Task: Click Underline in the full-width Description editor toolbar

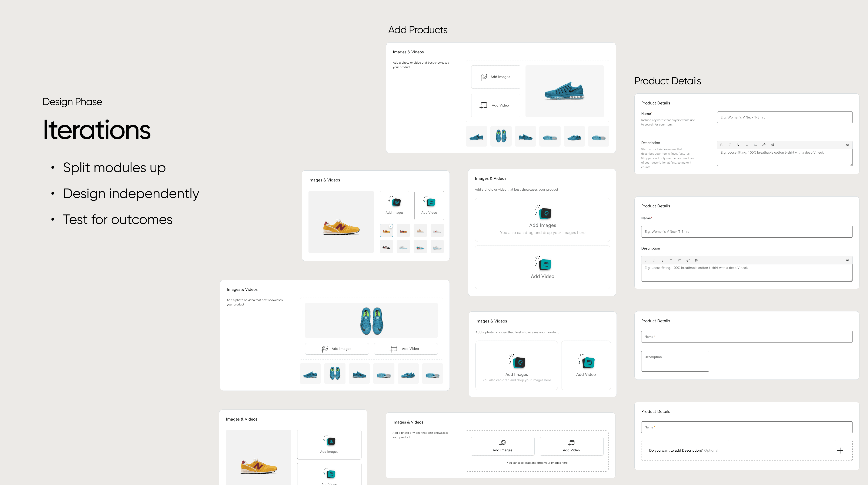Action: [662, 260]
